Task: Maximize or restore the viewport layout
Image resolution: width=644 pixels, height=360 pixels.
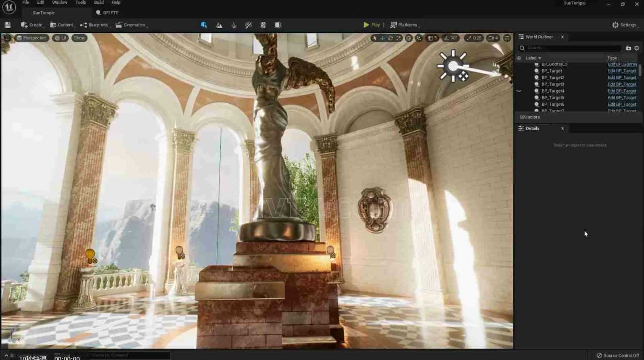Action: coord(507,38)
